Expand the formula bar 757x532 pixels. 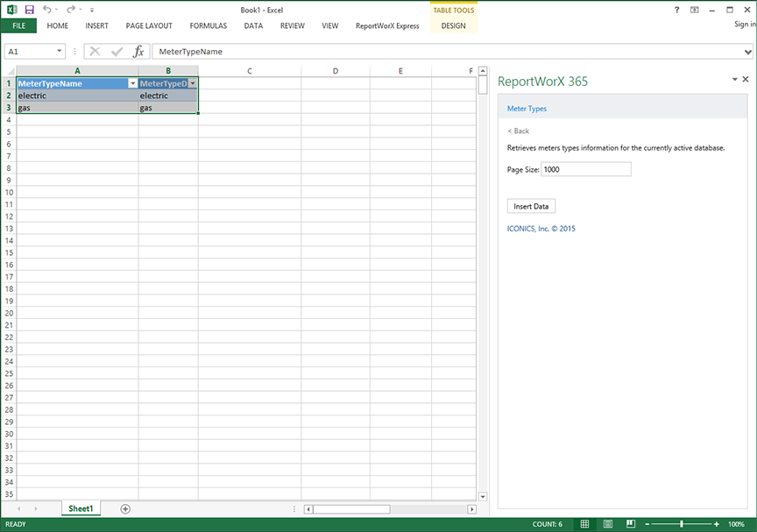coord(747,52)
